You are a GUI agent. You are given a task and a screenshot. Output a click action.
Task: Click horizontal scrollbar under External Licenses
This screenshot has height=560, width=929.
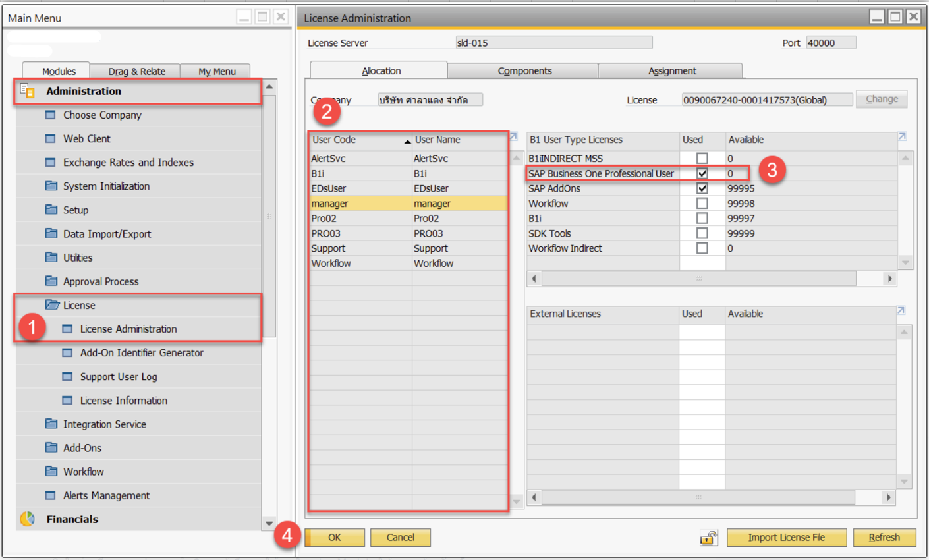point(698,497)
